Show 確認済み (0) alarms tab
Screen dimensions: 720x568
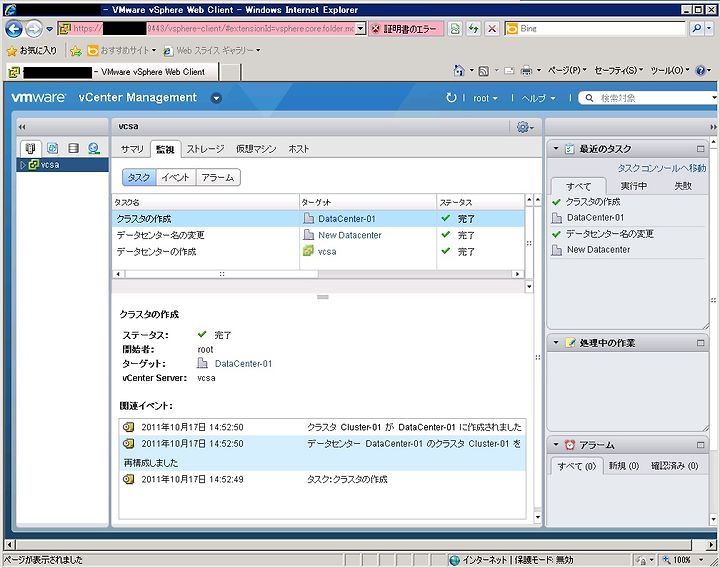675,466
